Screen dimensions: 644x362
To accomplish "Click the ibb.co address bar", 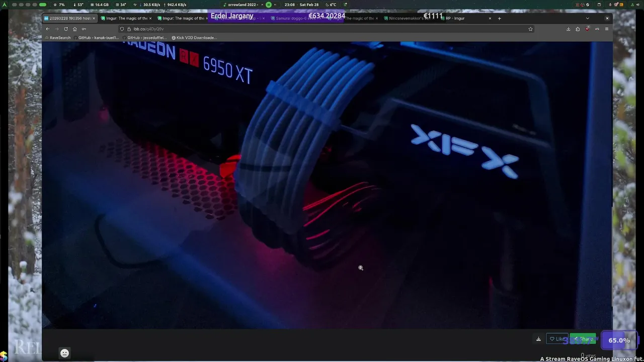I will pos(327,29).
